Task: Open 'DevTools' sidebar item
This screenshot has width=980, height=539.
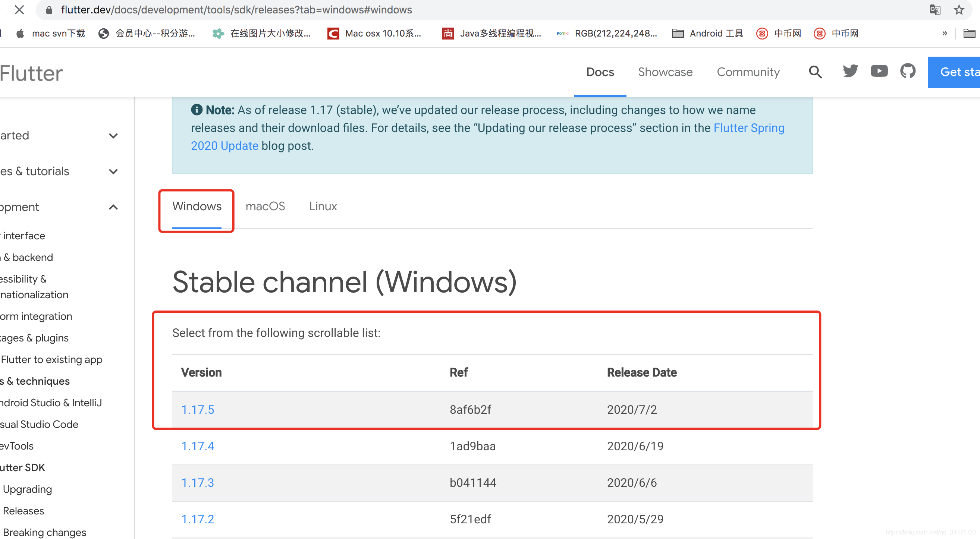Action: [x=17, y=446]
